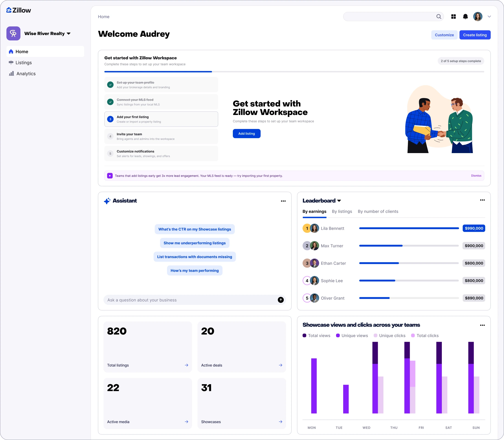Toggle Total views legend in chart

tap(316, 335)
